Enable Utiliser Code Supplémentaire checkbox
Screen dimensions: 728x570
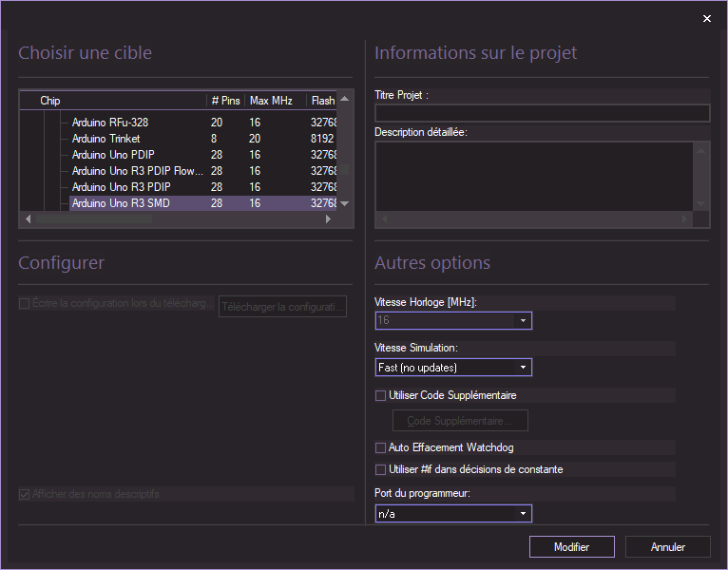click(380, 395)
